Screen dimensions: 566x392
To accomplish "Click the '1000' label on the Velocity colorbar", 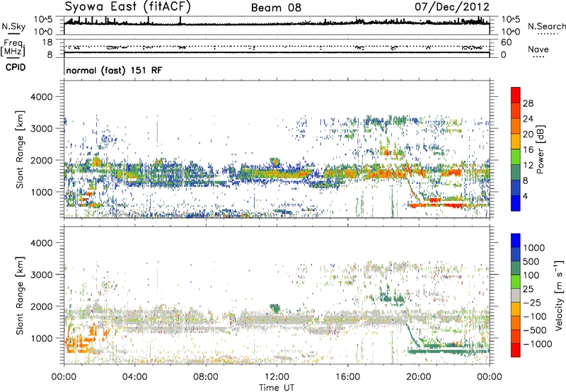I will (533, 248).
